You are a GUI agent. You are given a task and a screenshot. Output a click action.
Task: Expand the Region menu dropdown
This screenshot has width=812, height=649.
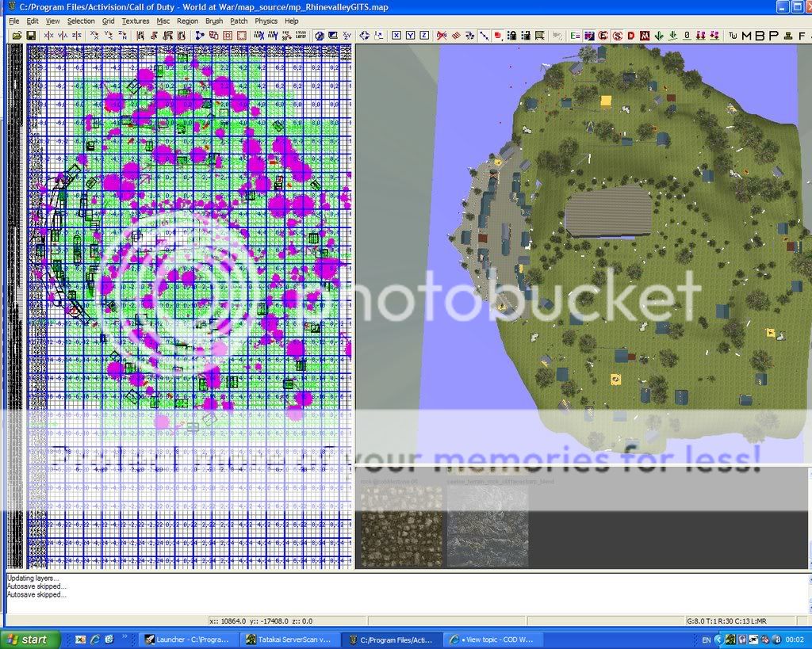click(187, 21)
